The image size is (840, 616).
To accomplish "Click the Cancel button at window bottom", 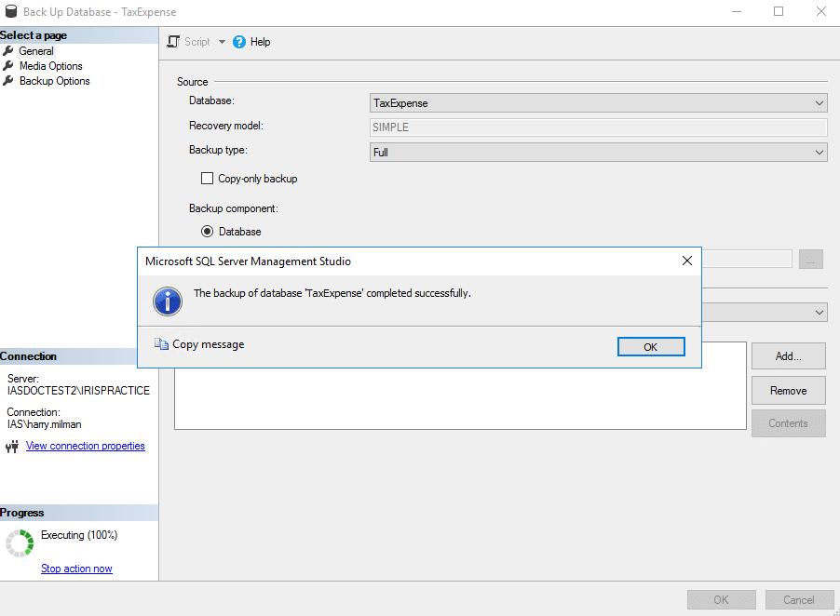I will click(799, 600).
